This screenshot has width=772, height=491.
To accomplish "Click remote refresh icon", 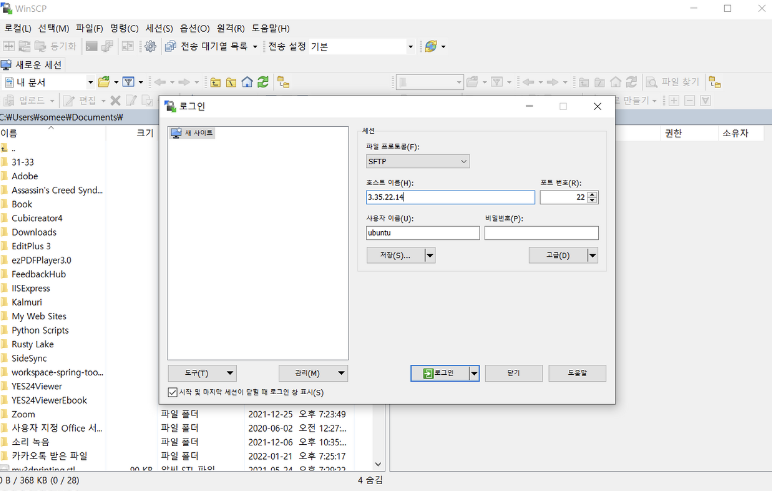I will click(631, 82).
